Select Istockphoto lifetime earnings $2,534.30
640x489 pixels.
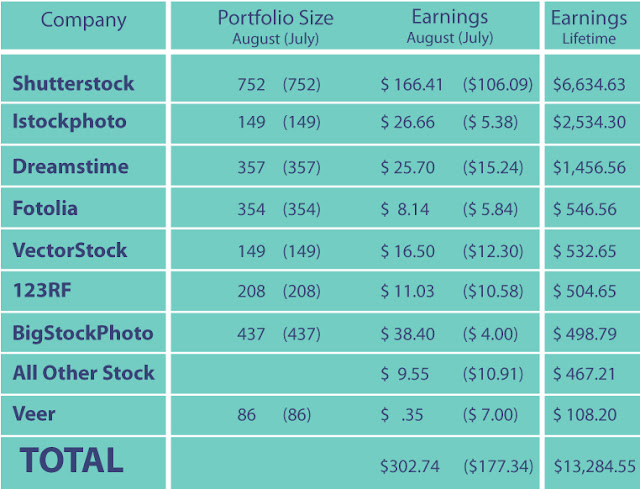pyautogui.click(x=589, y=122)
